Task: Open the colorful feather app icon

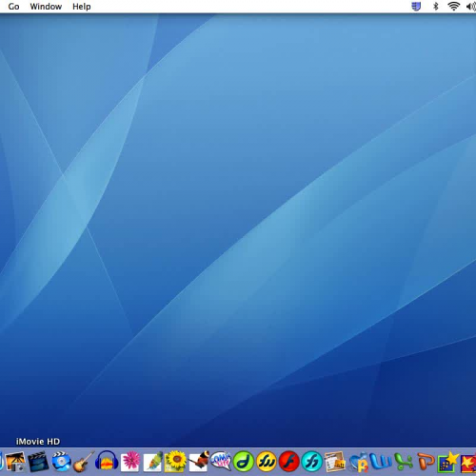Action: 153,462
